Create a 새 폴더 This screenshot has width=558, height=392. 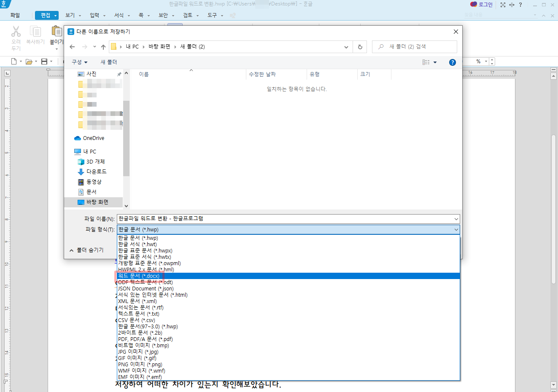[109, 62]
